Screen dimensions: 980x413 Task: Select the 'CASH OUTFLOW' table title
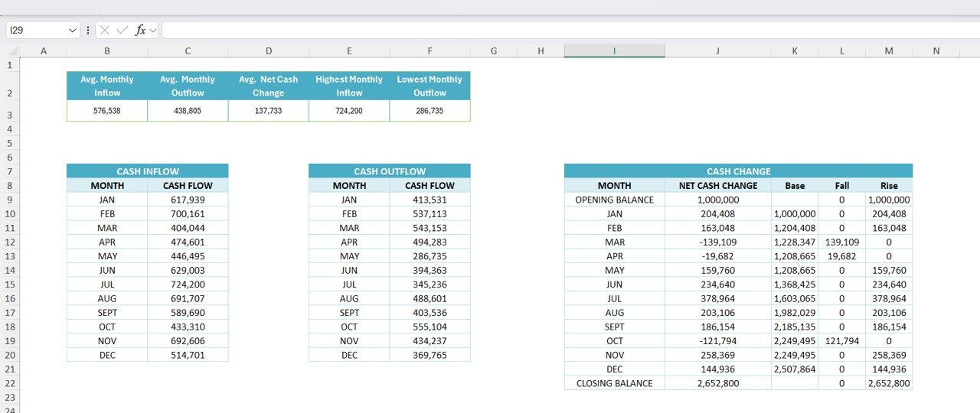click(x=390, y=171)
